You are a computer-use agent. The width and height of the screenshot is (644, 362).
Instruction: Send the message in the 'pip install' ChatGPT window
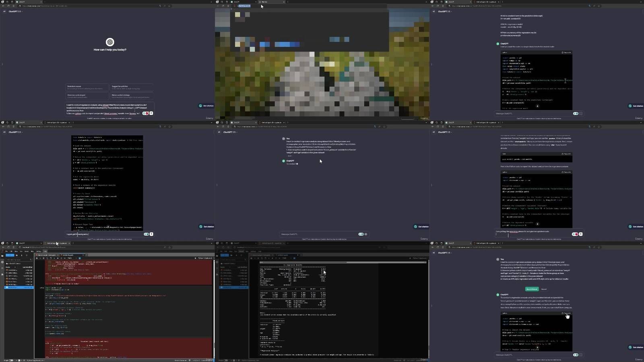click(x=580, y=234)
